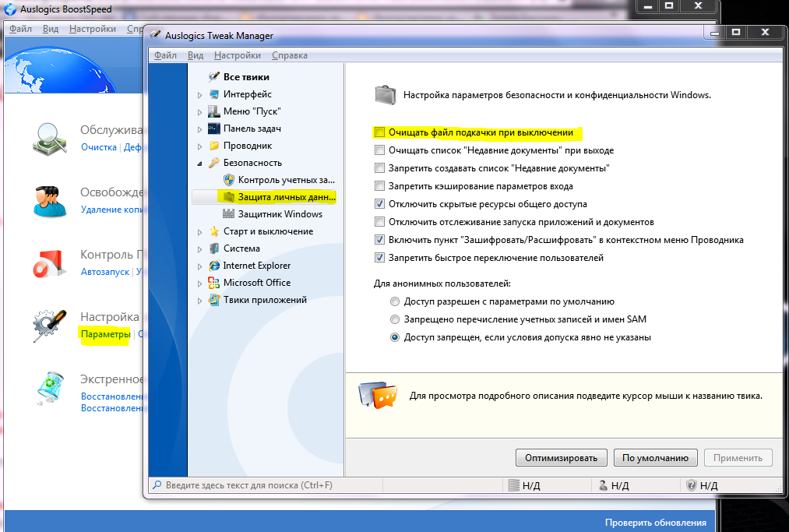Check disable tracking of app launches
This screenshot has width=789, height=532.
(x=379, y=222)
